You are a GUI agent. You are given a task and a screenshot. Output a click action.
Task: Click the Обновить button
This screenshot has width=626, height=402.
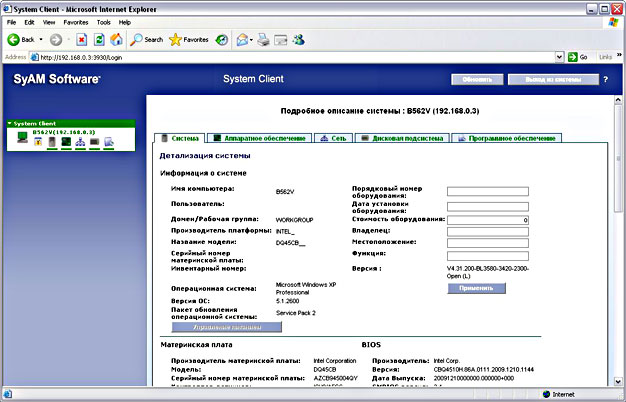click(477, 79)
